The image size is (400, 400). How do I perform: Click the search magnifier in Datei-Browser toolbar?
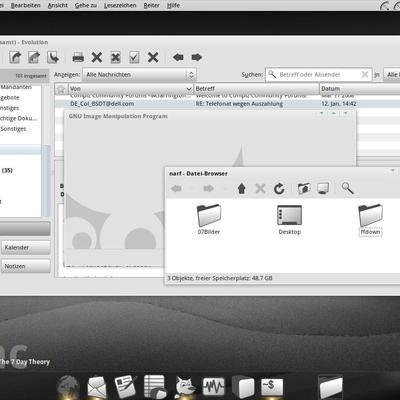pyautogui.click(x=347, y=188)
